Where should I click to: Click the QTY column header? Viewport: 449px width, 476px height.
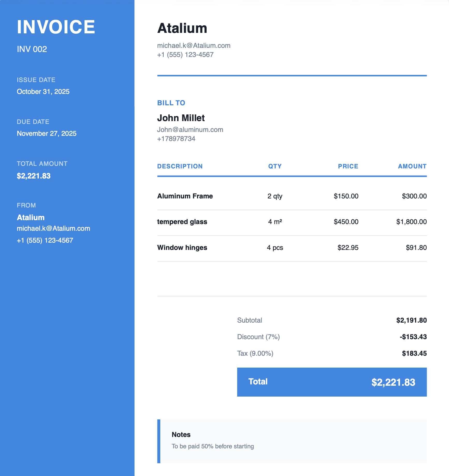point(275,166)
